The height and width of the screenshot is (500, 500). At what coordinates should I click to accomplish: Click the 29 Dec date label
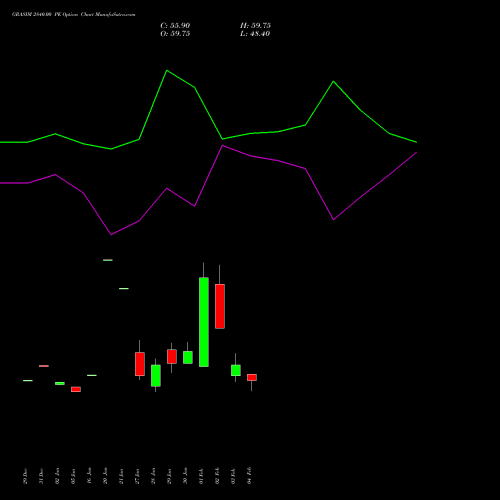pyautogui.click(x=26, y=476)
